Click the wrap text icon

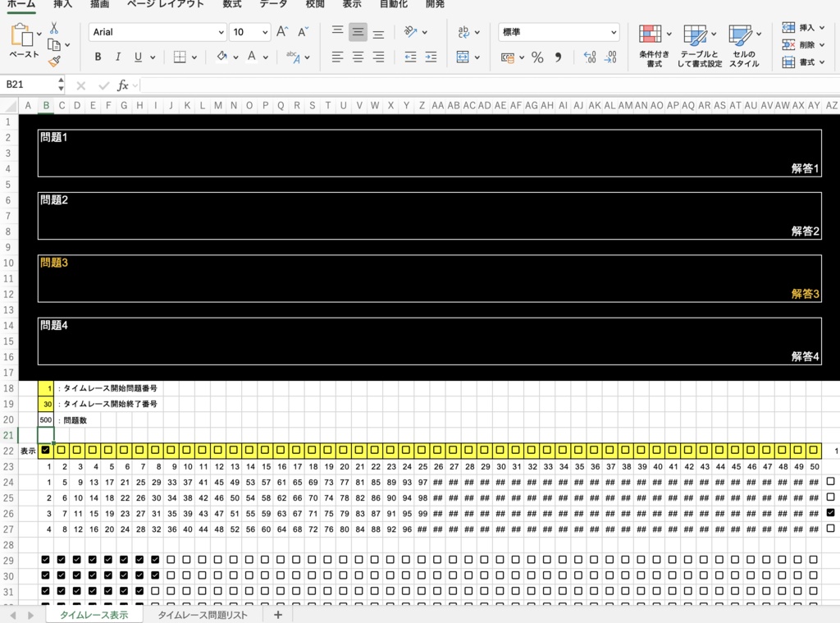[x=463, y=32]
